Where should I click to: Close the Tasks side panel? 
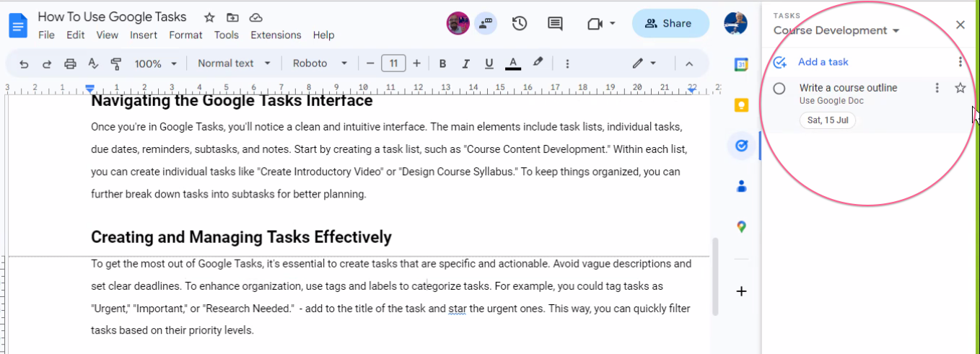pos(960,25)
